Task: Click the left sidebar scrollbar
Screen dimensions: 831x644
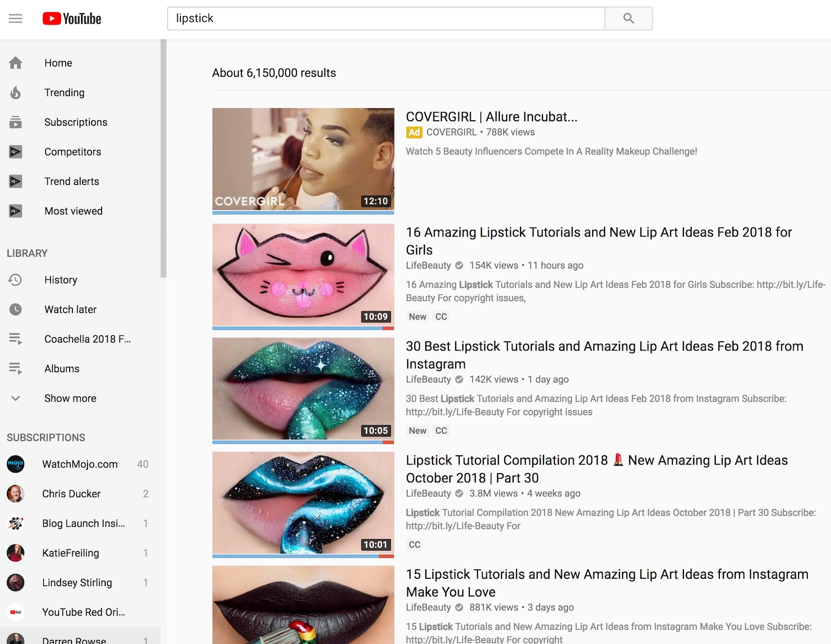Action: 163,159
